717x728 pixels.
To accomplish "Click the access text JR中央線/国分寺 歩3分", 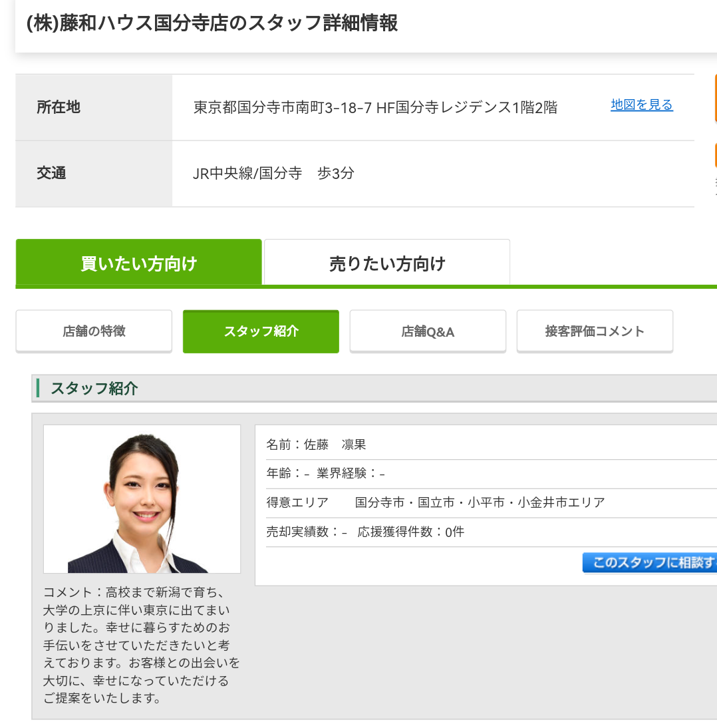I will coord(273,173).
